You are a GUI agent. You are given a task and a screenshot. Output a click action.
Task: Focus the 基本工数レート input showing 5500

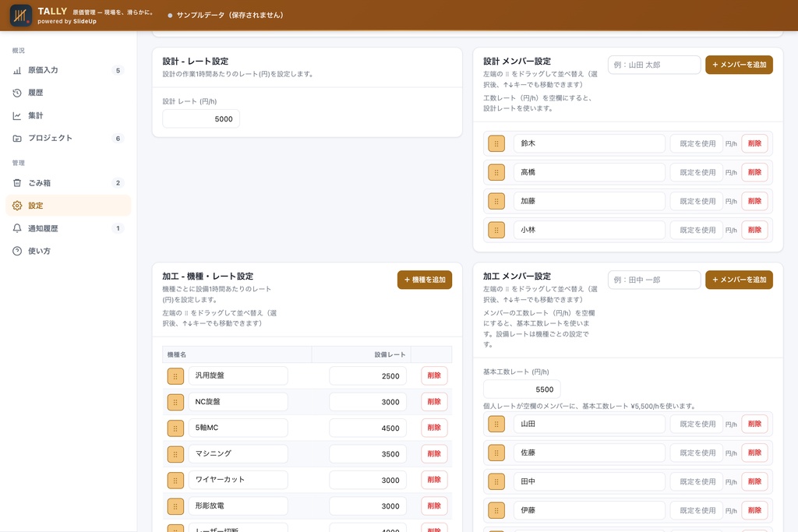(521, 389)
